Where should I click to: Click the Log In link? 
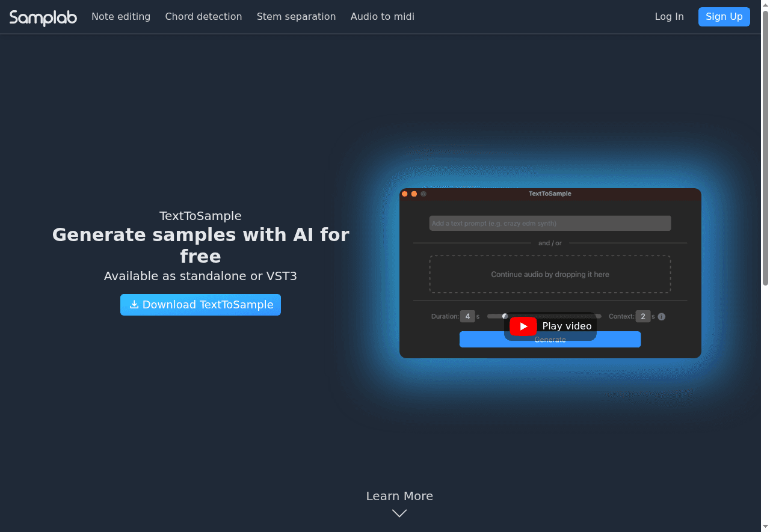pyautogui.click(x=669, y=17)
